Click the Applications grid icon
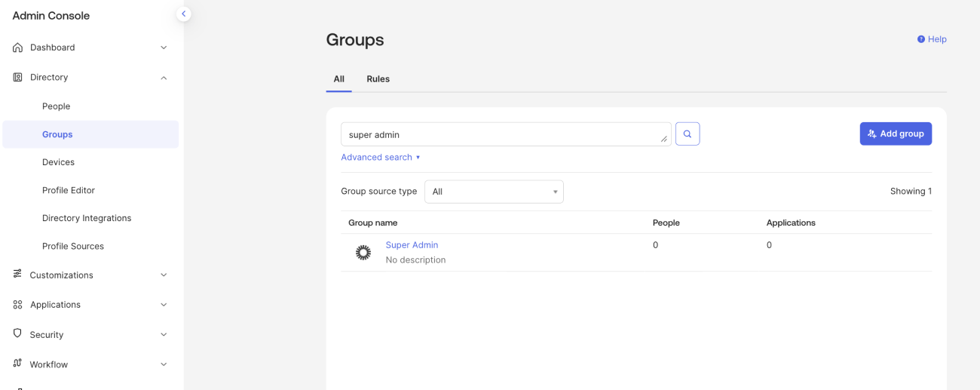980x390 pixels. tap(18, 305)
